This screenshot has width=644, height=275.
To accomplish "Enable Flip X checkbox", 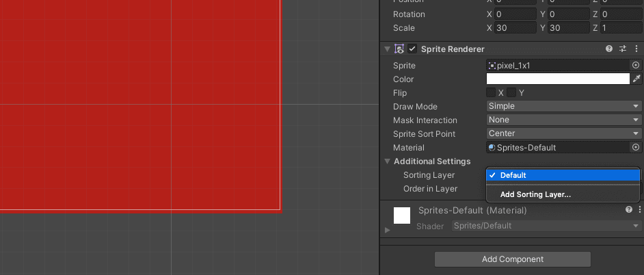I will pos(491,93).
